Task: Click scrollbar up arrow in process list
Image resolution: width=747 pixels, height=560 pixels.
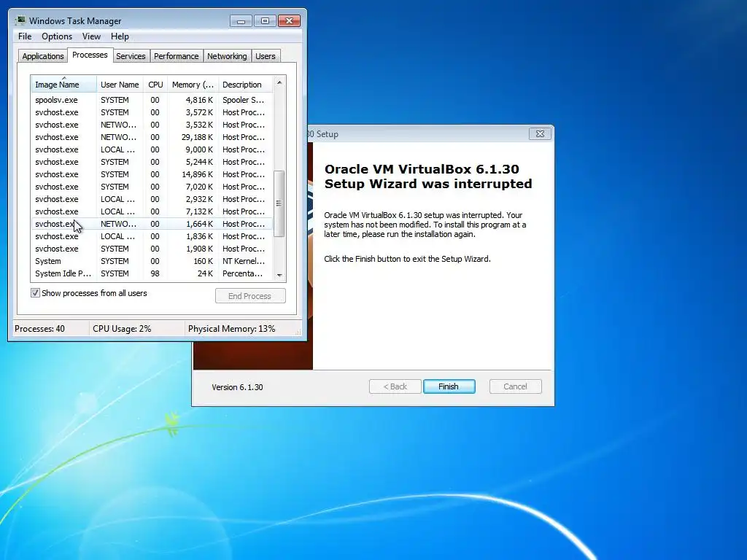Action: [x=279, y=83]
